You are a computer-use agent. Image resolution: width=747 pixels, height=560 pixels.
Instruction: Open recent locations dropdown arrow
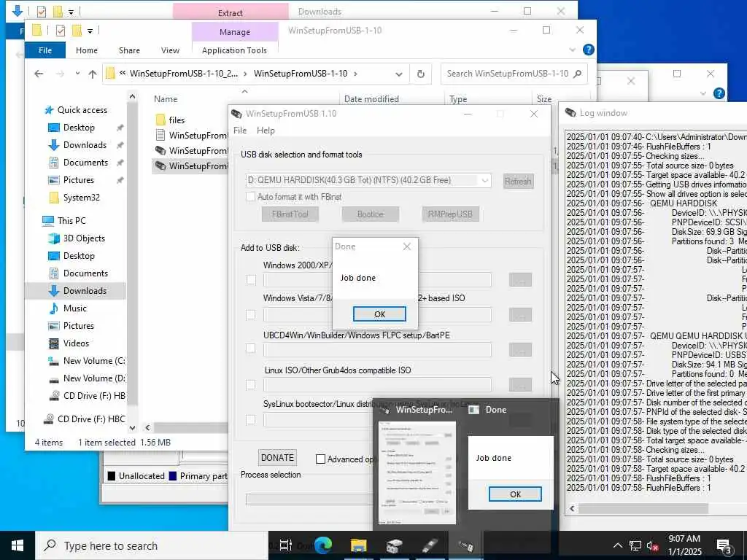[x=77, y=74]
